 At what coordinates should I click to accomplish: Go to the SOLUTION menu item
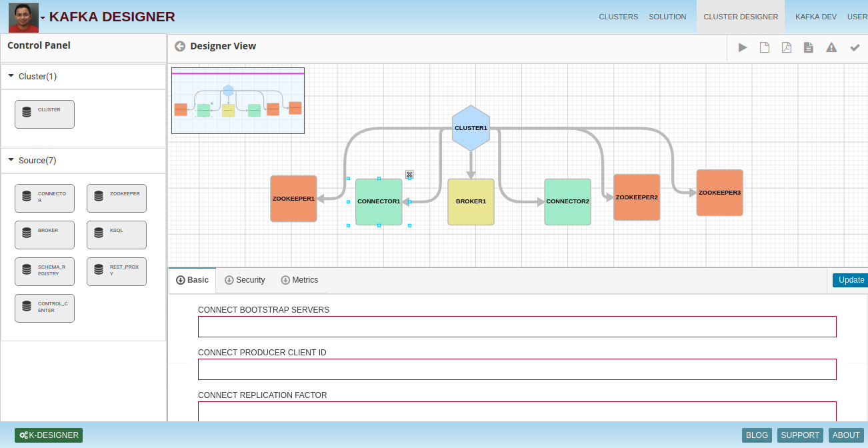(x=667, y=17)
